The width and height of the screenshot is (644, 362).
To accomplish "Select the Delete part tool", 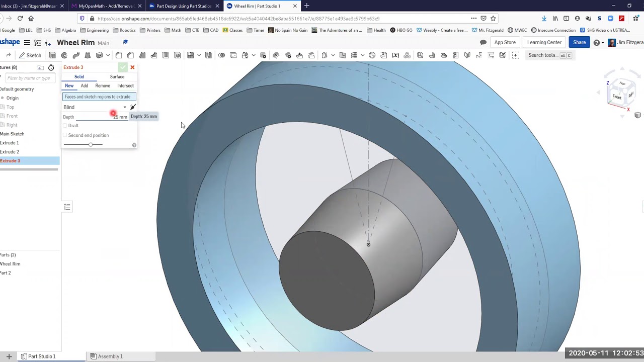I will tap(263, 55).
